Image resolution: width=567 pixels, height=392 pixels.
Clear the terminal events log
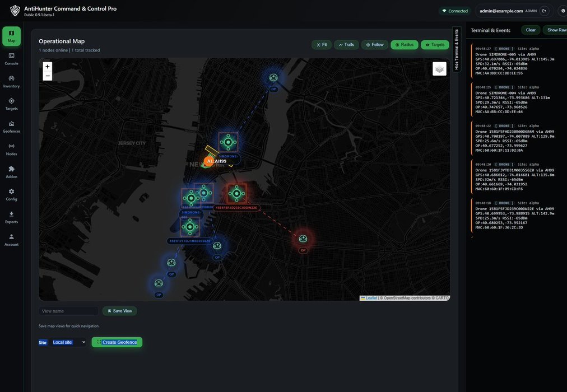(x=530, y=30)
